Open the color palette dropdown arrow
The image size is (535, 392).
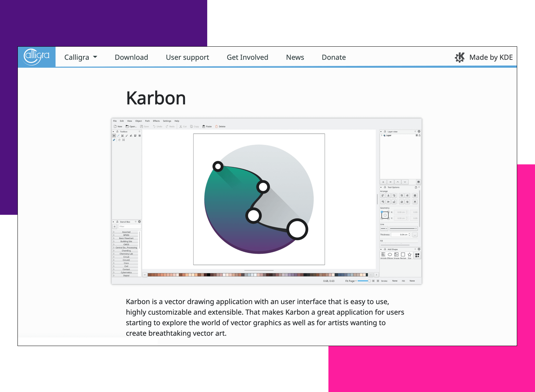pyautogui.click(x=145, y=275)
